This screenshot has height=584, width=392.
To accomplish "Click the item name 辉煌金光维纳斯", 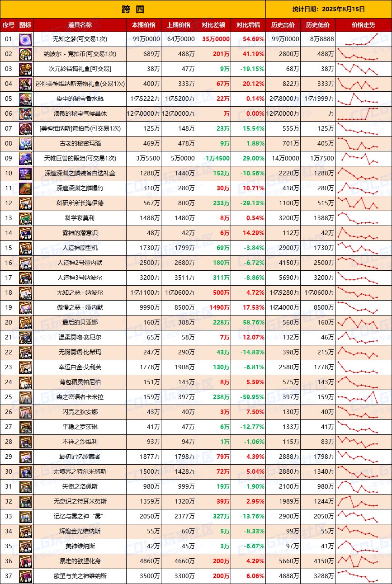I will [x=80, y=532].
